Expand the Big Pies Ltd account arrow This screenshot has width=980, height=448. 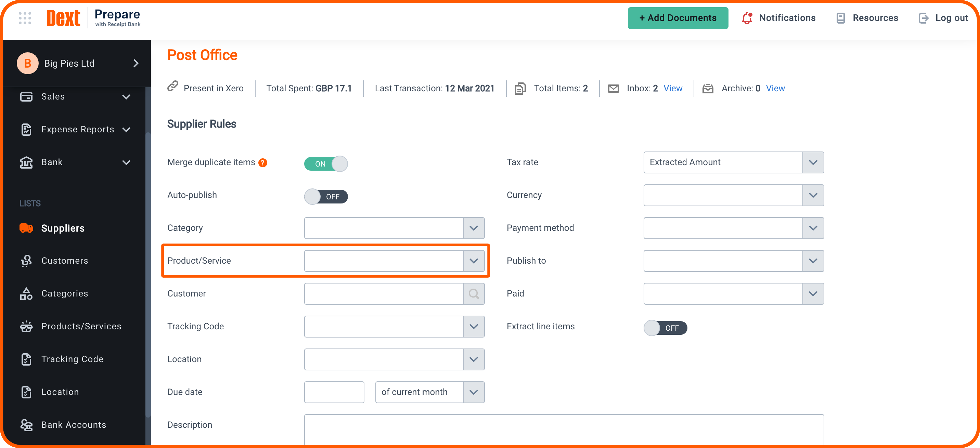(136, 63)
